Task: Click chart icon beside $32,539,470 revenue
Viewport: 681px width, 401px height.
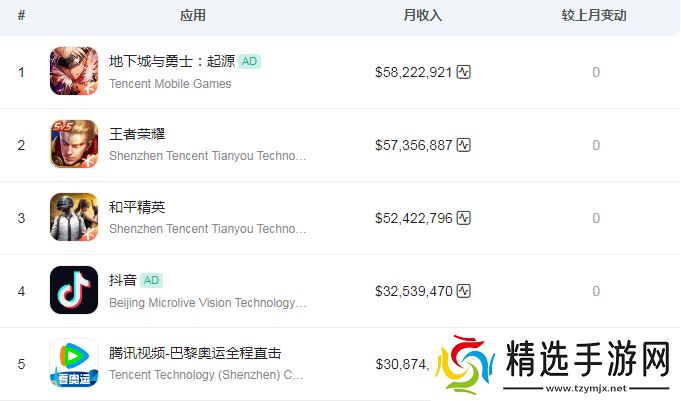Action: click(x=464, y=291)
